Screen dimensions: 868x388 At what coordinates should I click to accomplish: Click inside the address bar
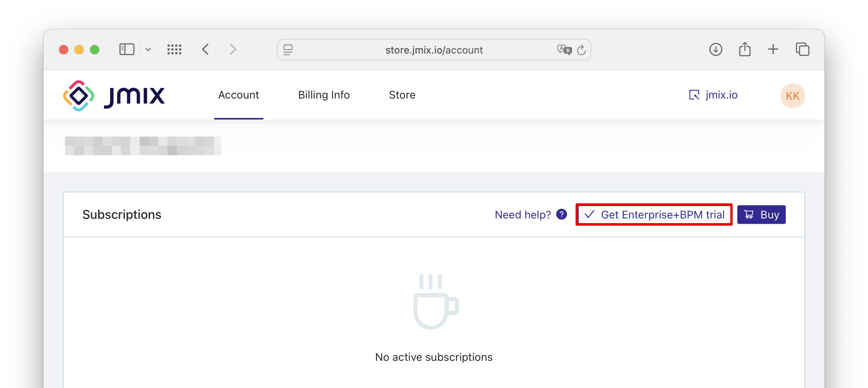pyautogui.click(x=434, y=50)
